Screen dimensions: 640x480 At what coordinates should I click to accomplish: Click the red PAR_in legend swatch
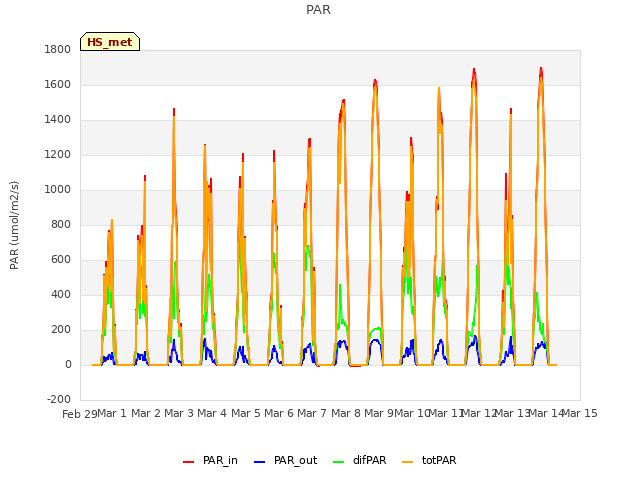coord(188,462)
